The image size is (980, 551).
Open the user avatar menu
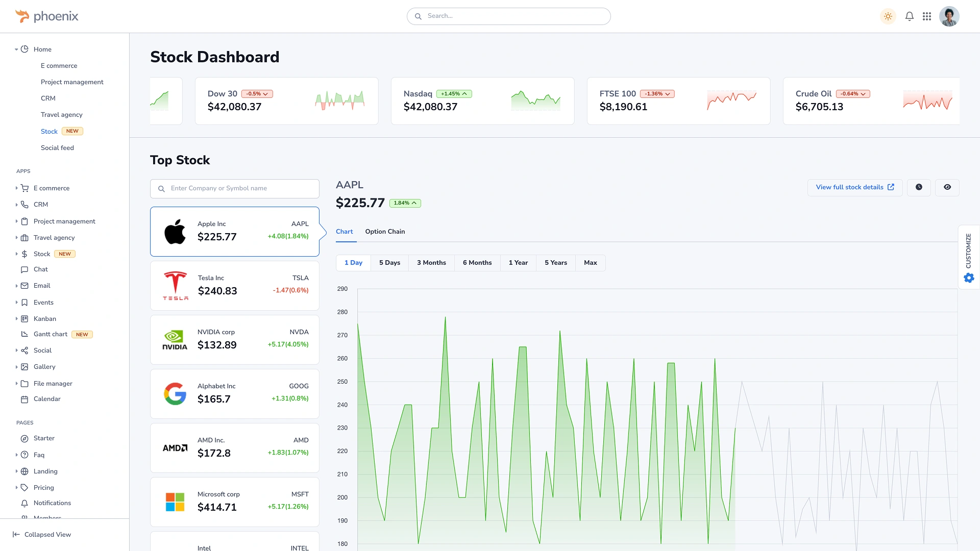[x=949, y=16]
